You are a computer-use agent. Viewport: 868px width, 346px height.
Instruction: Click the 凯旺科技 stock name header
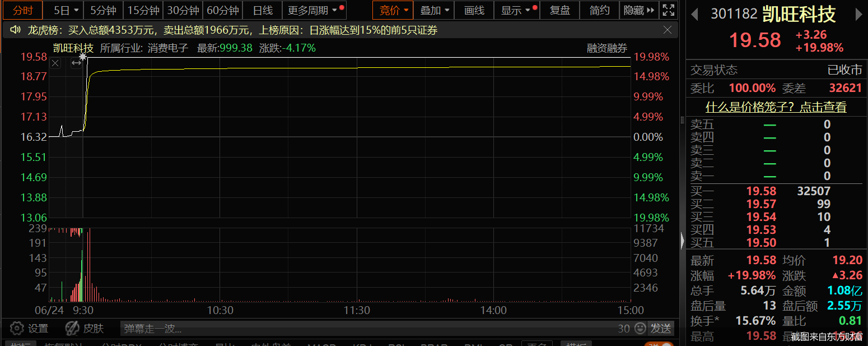tap(799, 15)
